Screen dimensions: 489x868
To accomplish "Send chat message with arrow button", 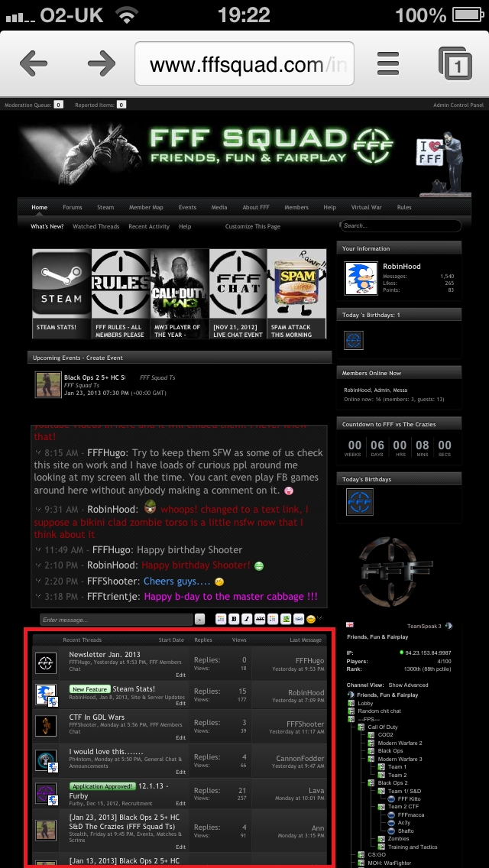I will tap(200, 620).
